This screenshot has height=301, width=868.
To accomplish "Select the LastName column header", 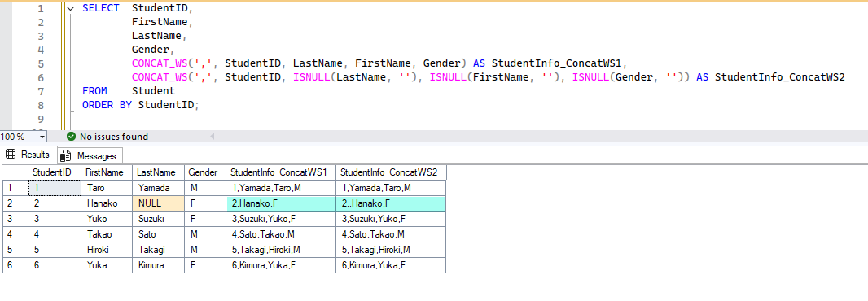I will coord(158,172).
